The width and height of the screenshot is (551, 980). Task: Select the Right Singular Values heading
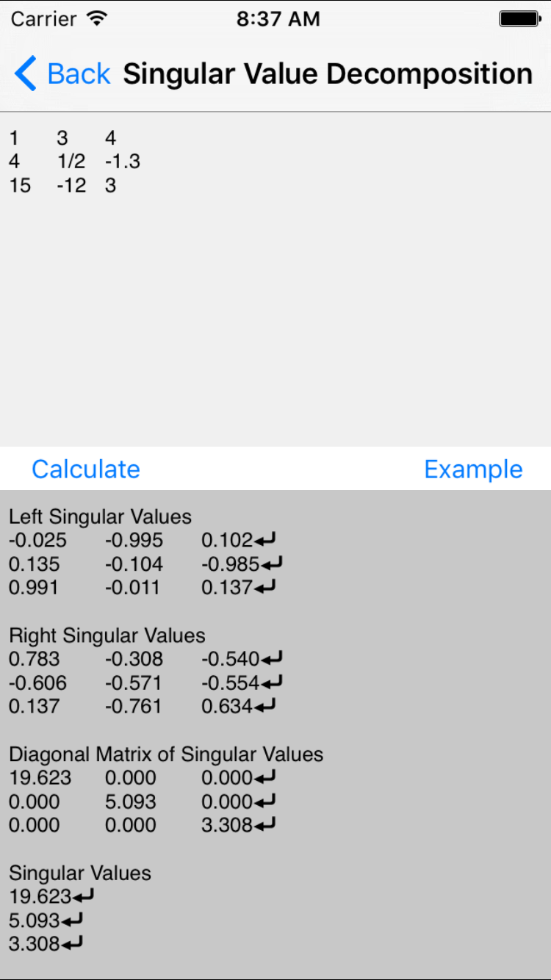point(107,635)
